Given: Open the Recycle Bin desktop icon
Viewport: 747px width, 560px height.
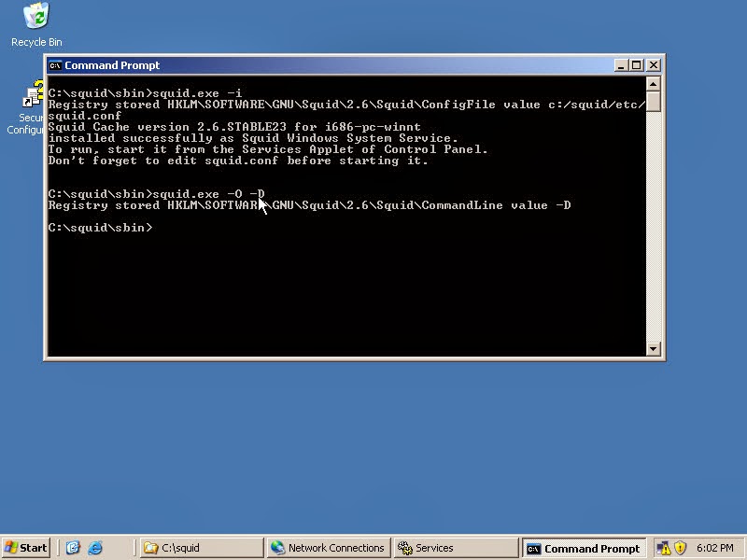Looking at the screenshot, I should [36, 25].
